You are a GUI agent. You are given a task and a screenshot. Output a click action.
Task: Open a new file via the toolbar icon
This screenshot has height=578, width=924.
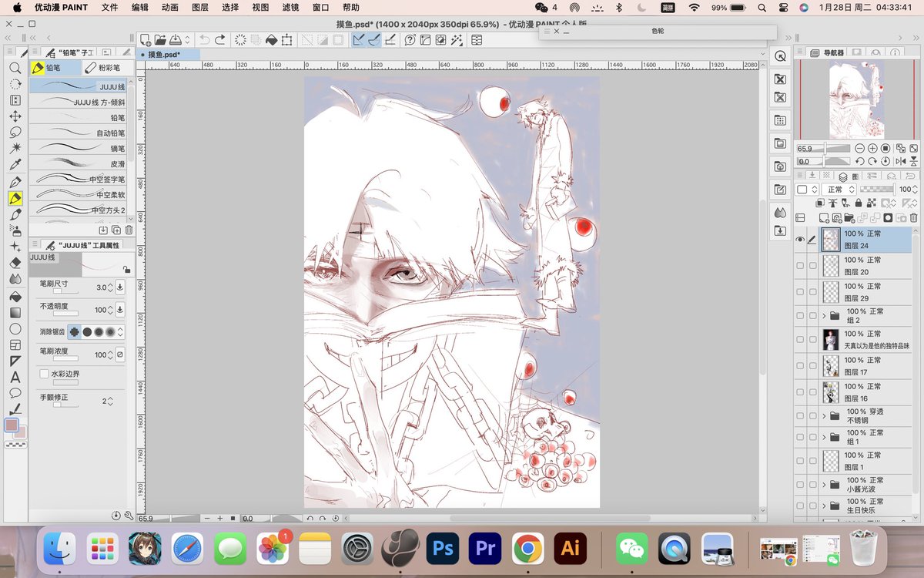[x=146, y=39]
